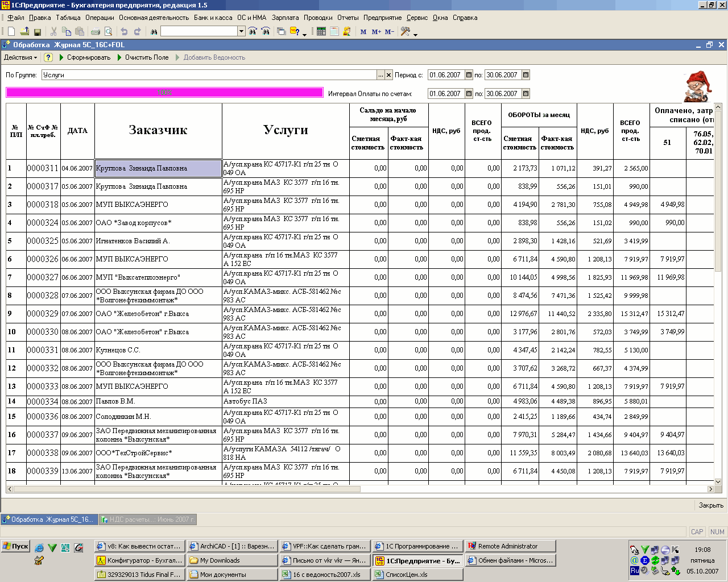The height and width of the screenshot is (582, 728).
Task: Open calendar picker for Период end date
Action: (526, 75)
